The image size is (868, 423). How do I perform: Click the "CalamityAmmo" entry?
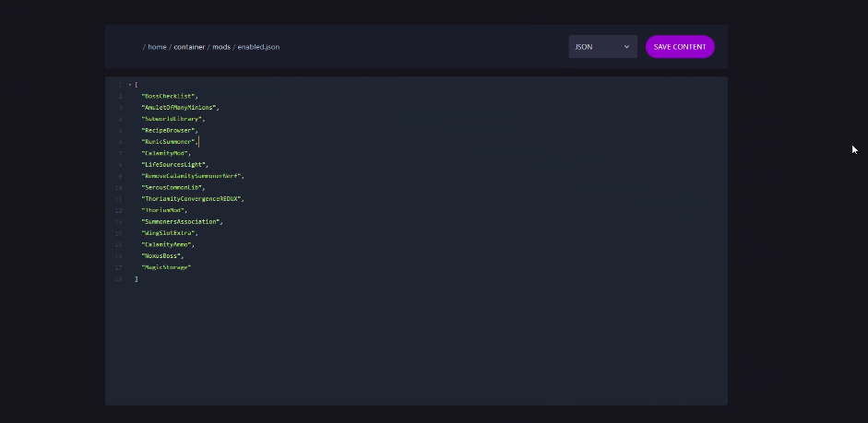(168, 244)
